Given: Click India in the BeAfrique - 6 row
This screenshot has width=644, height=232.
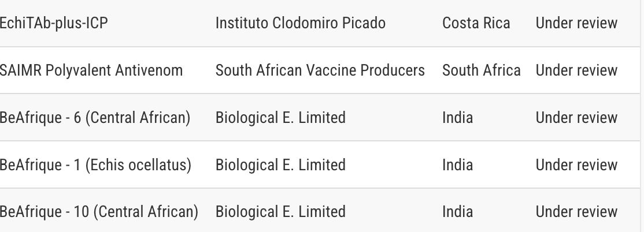Looking at the screenshot, I should (457, 118).
